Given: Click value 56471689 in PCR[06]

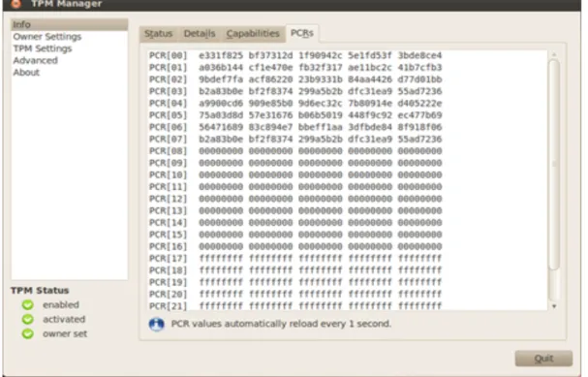Looking at the screenshot, I should [221, 127].
